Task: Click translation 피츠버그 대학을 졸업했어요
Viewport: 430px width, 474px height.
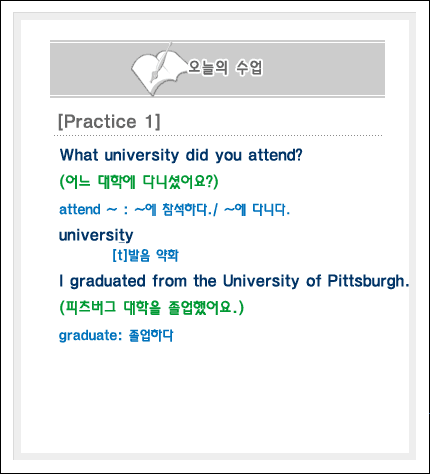Action: [x=151, y=307]
